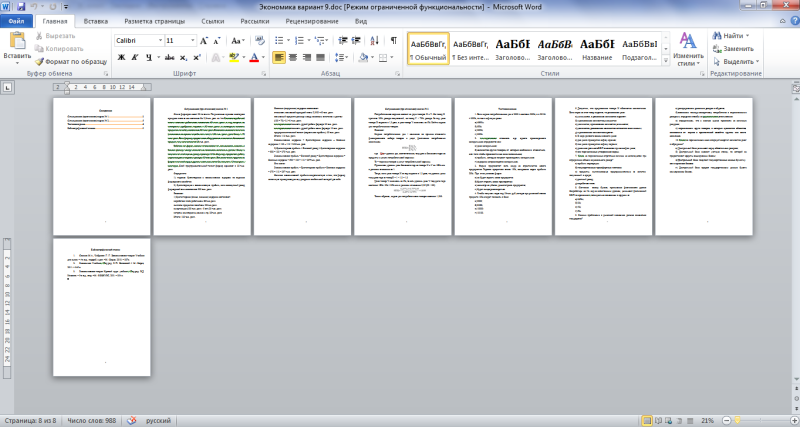Screen dimensions: 800x427
Task: Click the Subscript formatting icon
Action: coord(184,57)
